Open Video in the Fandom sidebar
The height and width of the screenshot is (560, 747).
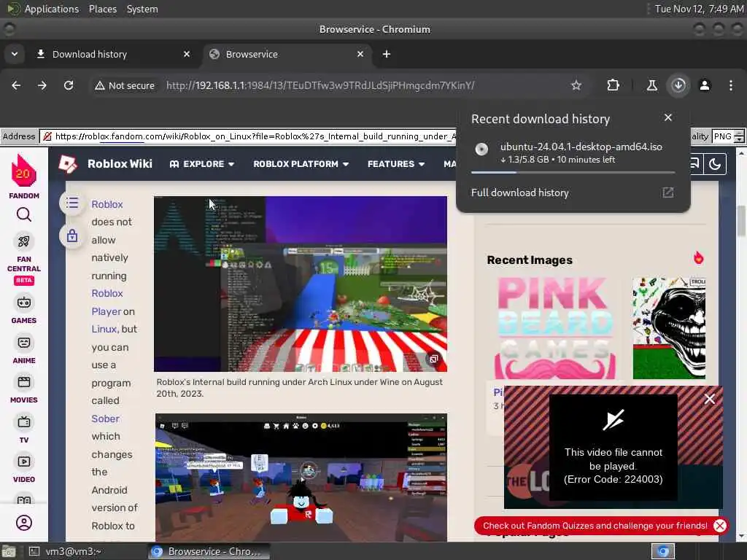(24, 469)
